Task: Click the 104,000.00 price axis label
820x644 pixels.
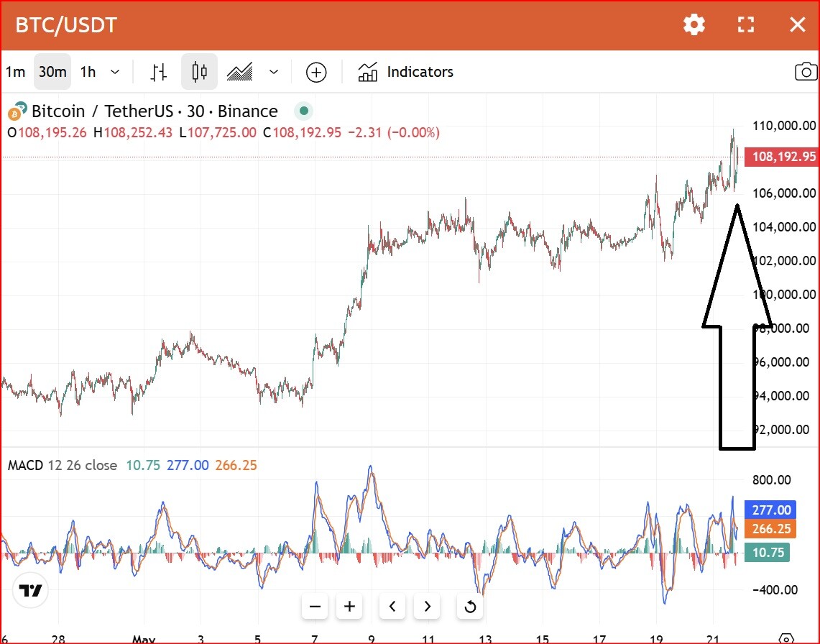Action: coord(784,227)
